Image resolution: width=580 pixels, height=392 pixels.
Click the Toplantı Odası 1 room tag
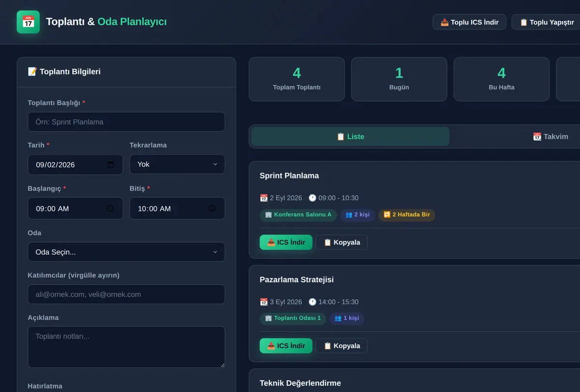[x=293, y=318]
